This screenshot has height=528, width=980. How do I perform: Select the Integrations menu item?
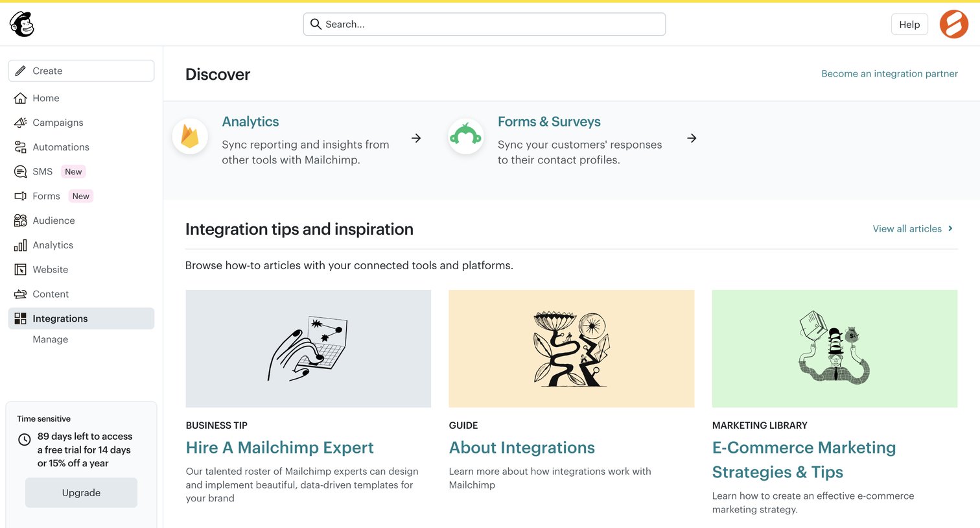[81, 318]
